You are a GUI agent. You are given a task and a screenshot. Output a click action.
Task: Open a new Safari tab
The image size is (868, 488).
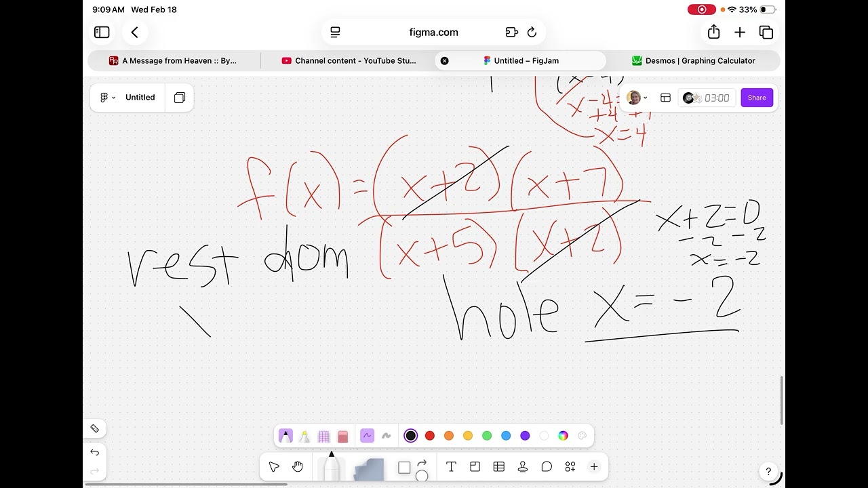[740, 32]
